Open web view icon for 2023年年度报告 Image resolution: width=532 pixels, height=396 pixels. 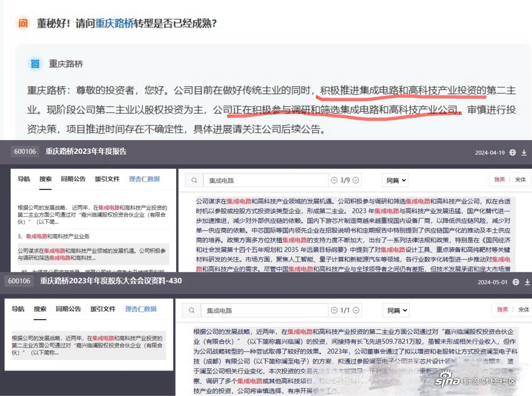pyautogui.click(x=513, y=152)
